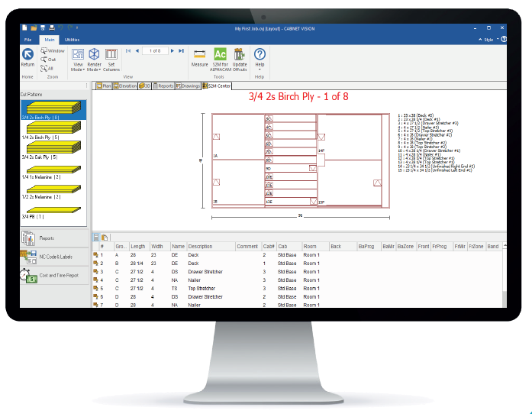532x414 pixels.
Task: Open the View Mode dropdown
Action: (x=78, y=60)
